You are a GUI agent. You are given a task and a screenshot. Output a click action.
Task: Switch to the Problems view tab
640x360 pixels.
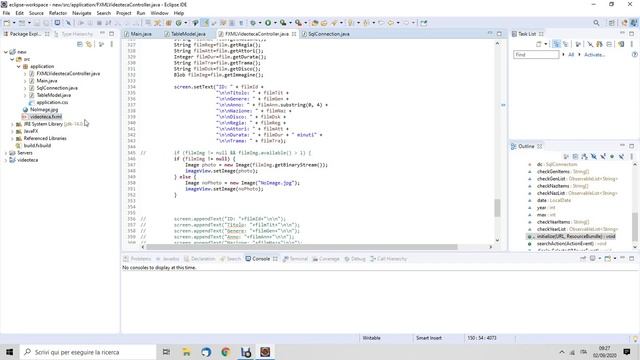click(138, 259)
